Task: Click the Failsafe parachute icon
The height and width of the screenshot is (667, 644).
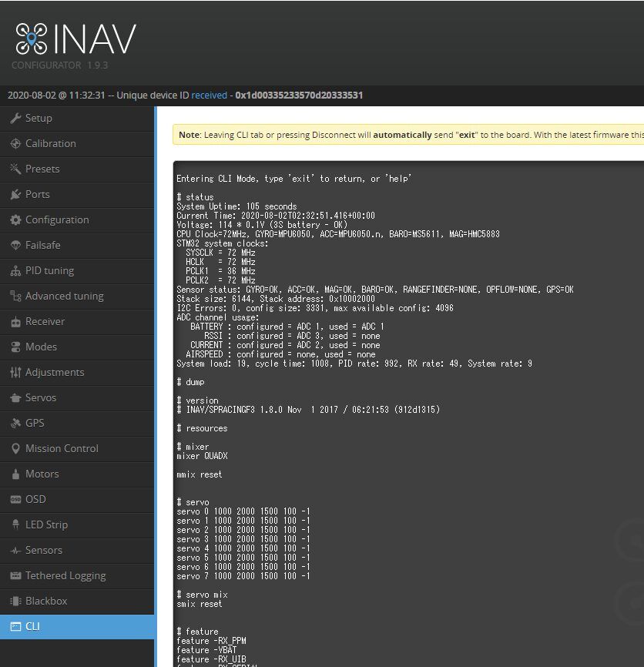Action: click(15, 246)
